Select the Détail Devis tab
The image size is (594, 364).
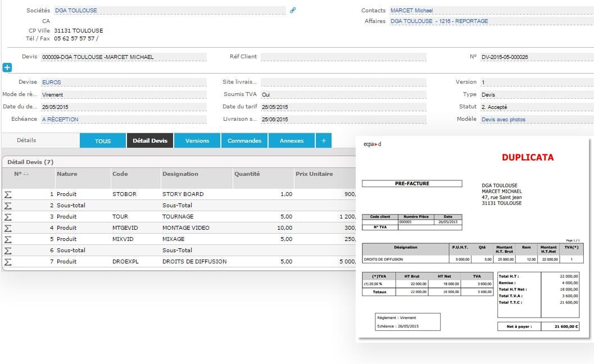150,140
